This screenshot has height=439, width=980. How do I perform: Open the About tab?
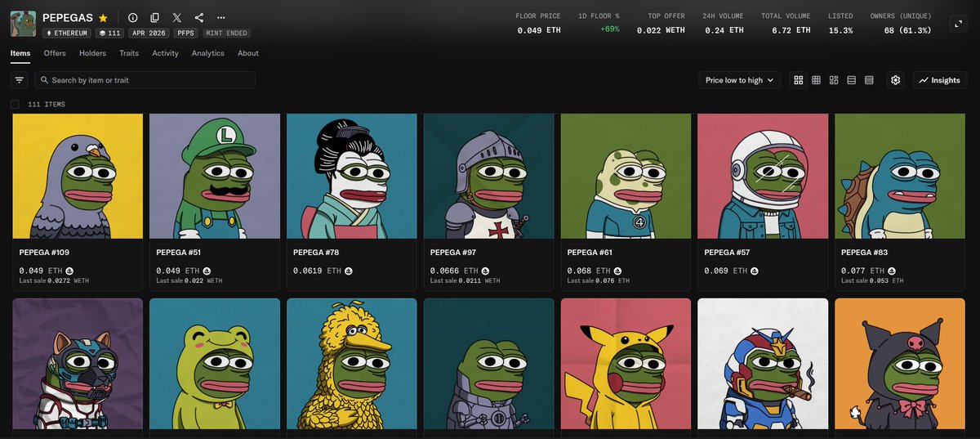pos(248,53)
